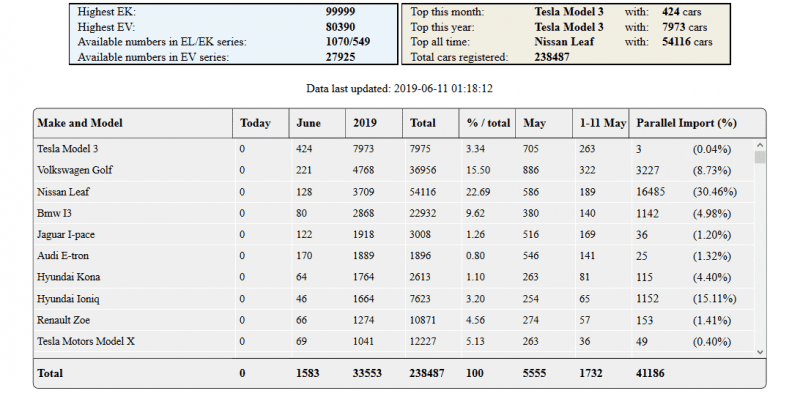Click the footer 1-11 May total 1732
The height and width of the screenshot is (407, 800).
(591, 373)
